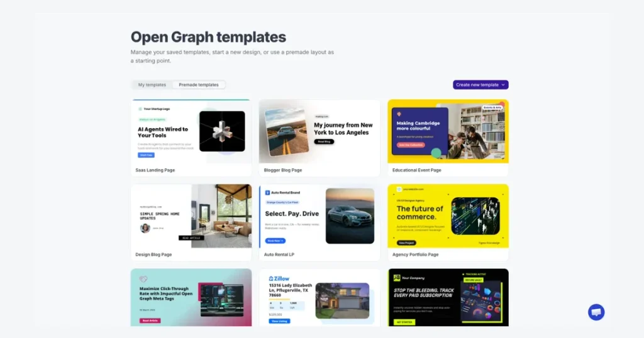Select the black Stop the Bleeding subscription template
This screenshot has width=644, height=338.
click(448, 297)
